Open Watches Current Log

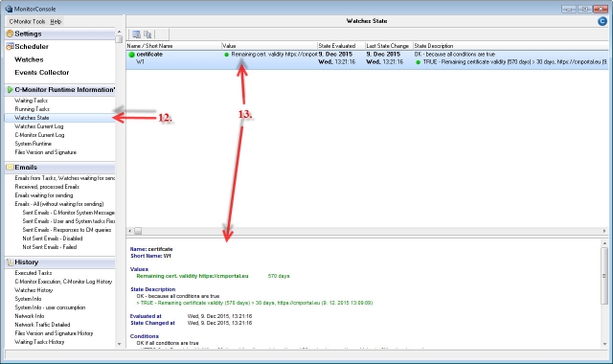(39, 126)
